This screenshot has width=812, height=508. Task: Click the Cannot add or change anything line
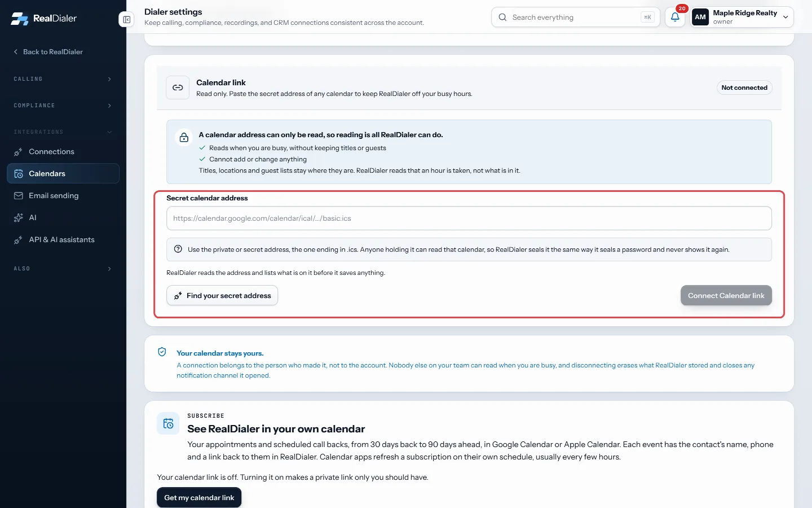(258, 159)
